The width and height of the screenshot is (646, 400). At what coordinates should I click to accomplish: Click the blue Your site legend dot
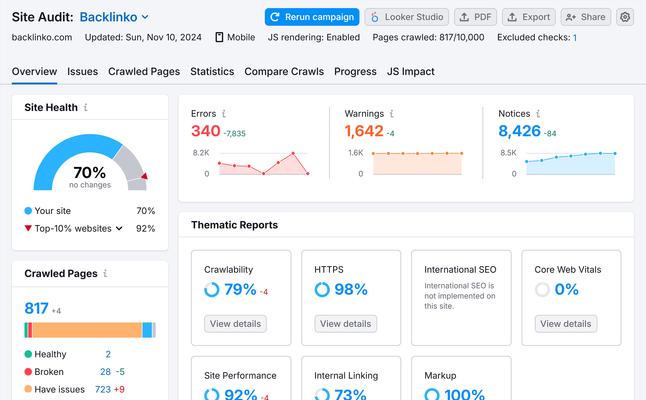tap(28, 211)
